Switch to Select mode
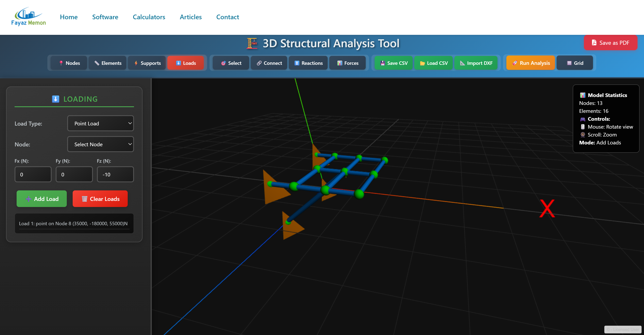The height and width of the screenshot is (335, 644). tap(231, 63)
